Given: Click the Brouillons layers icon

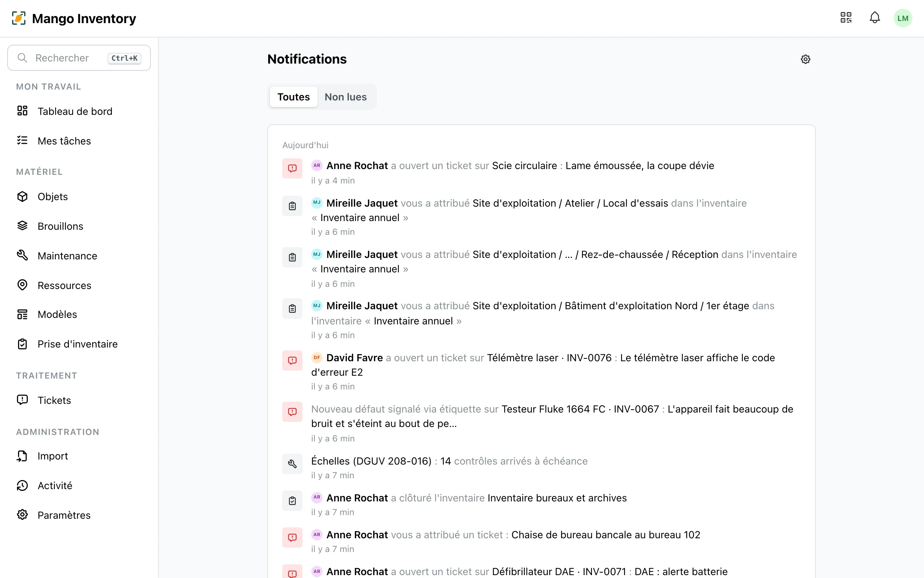Looking at the screenshot, I should (22, 226).
